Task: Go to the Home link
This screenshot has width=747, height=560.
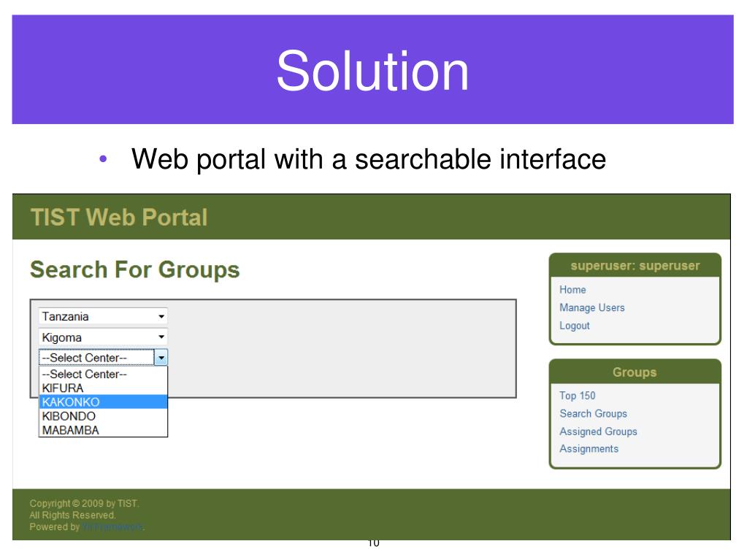Action: (x=572, y=290)
